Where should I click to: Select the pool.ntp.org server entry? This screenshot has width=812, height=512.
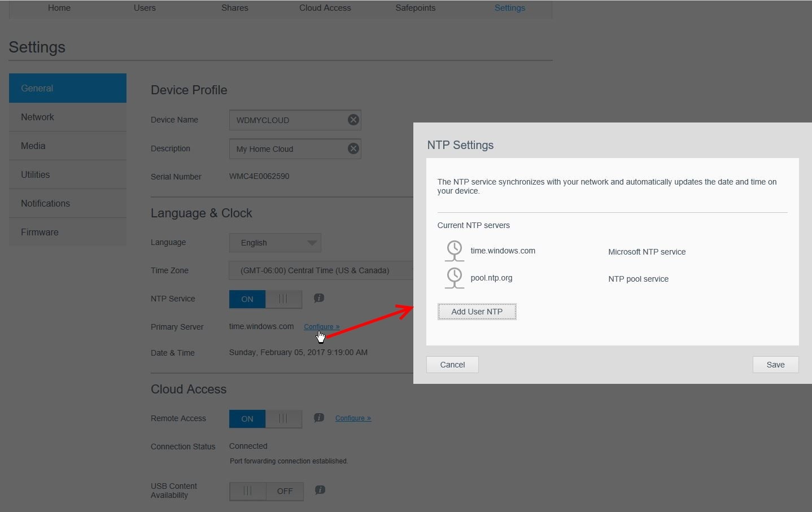tap(491, 278)
